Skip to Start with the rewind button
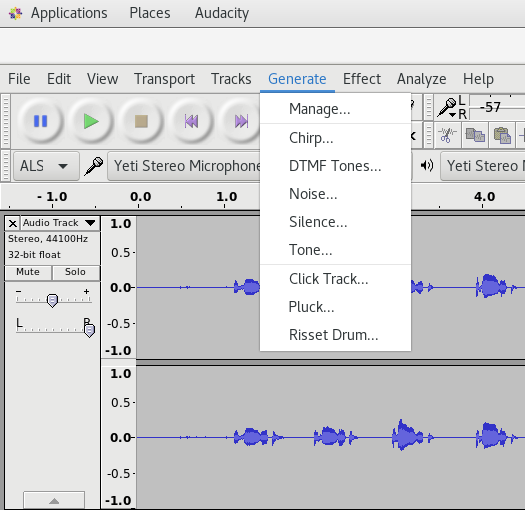Image resolution: width=525 pixels, height=510 pixels. 191,121
